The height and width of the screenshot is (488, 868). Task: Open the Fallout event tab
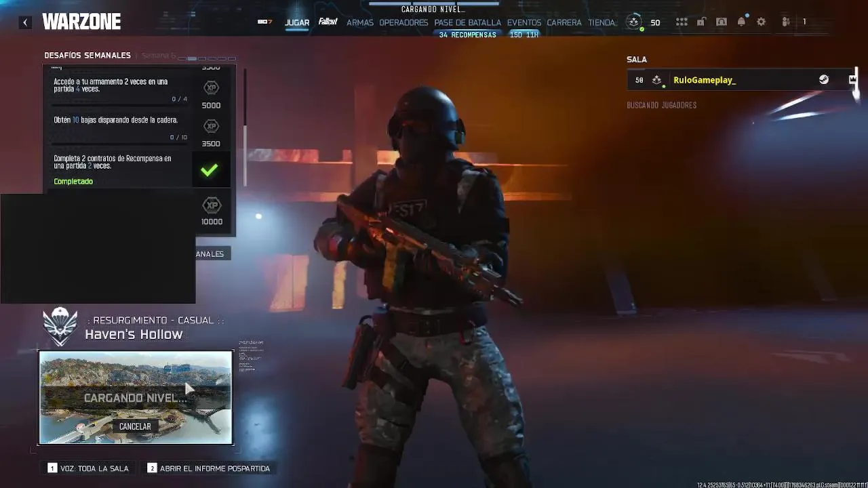click(328, 22)
